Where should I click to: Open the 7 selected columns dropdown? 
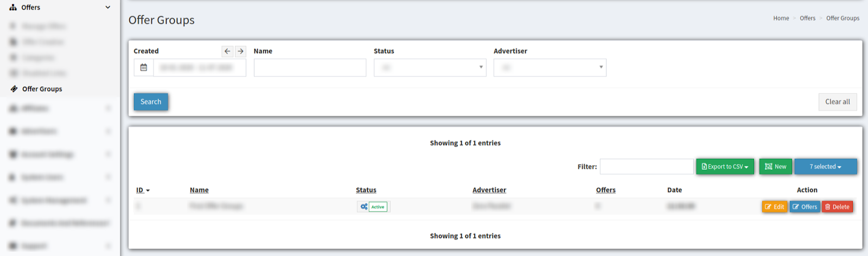click(x=826, y=167)
